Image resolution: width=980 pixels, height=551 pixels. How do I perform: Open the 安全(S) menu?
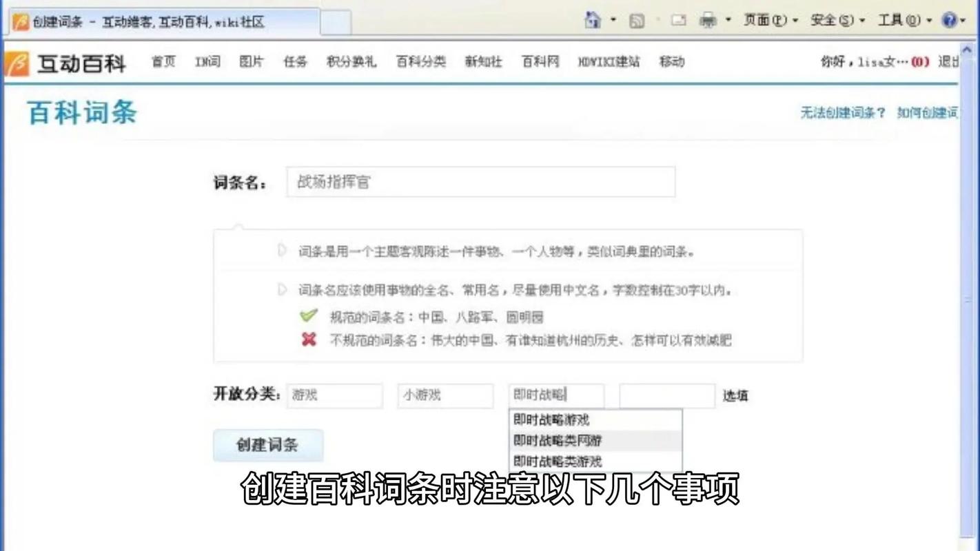point(837,20)
